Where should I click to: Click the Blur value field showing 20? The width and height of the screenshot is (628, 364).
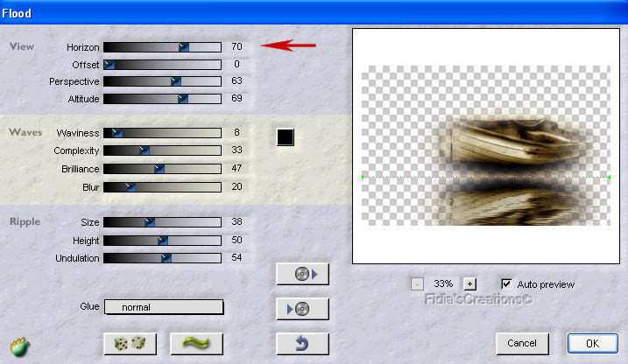[x=236, y=186]
